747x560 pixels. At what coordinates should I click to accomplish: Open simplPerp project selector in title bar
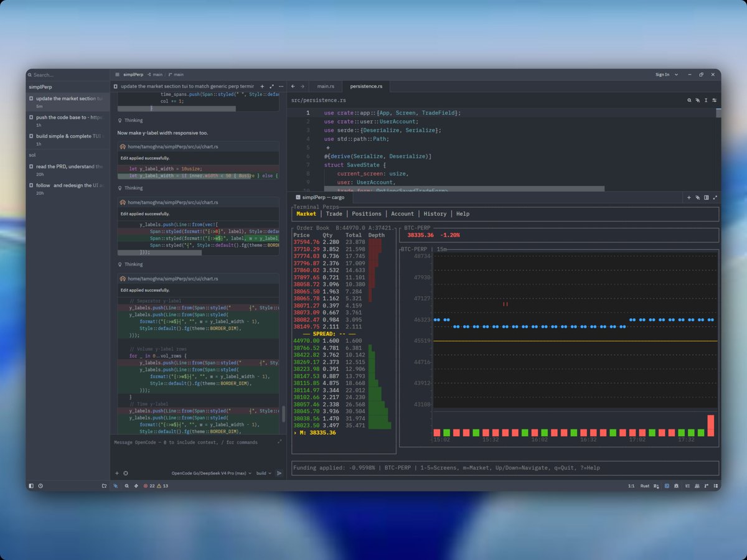tap(133, 75)
